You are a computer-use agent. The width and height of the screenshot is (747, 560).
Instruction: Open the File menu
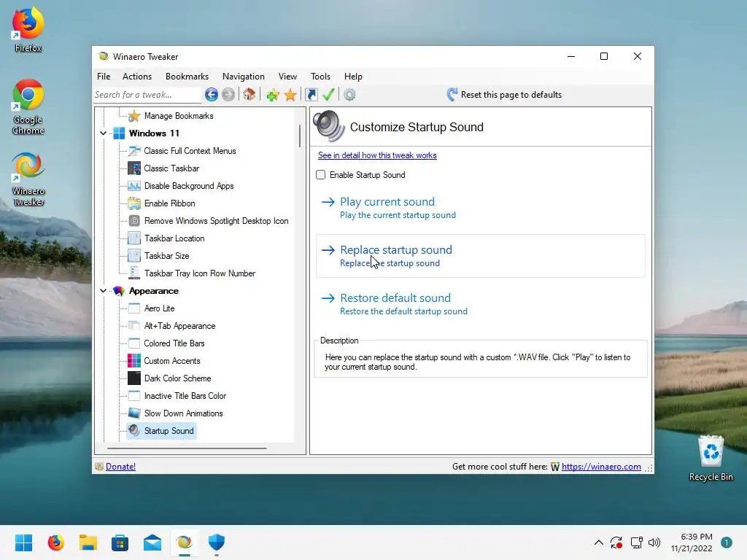104,76
